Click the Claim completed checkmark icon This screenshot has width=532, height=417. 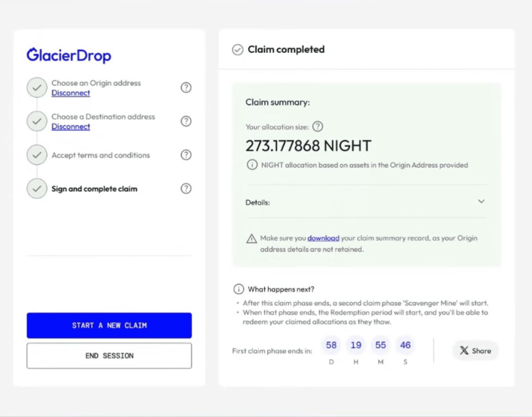(238, 50)
